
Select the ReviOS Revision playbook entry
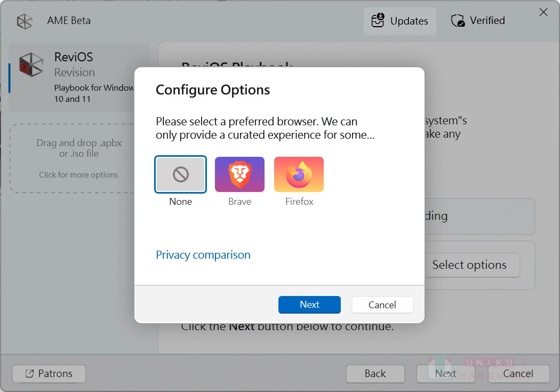click(x=79, y=77)
